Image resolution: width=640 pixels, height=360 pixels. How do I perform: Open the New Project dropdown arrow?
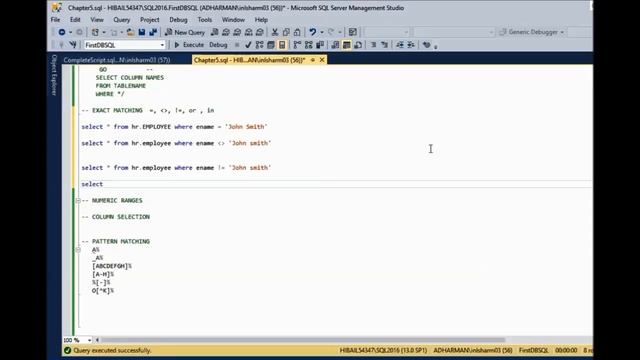point(104,32)
